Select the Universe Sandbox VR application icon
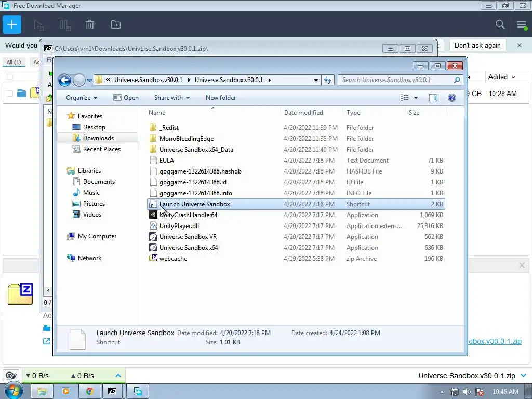The image size is (532, 399). (x=153, y=236)
